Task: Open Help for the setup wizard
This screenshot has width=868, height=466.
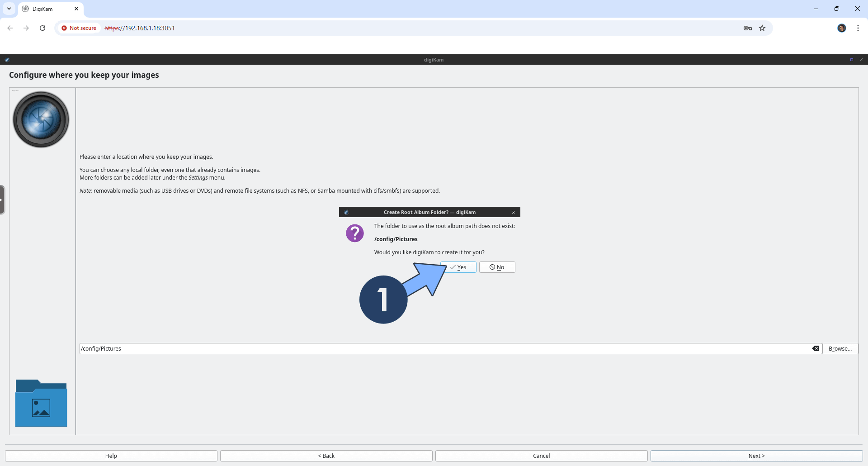Action: (x=111, y=456)
